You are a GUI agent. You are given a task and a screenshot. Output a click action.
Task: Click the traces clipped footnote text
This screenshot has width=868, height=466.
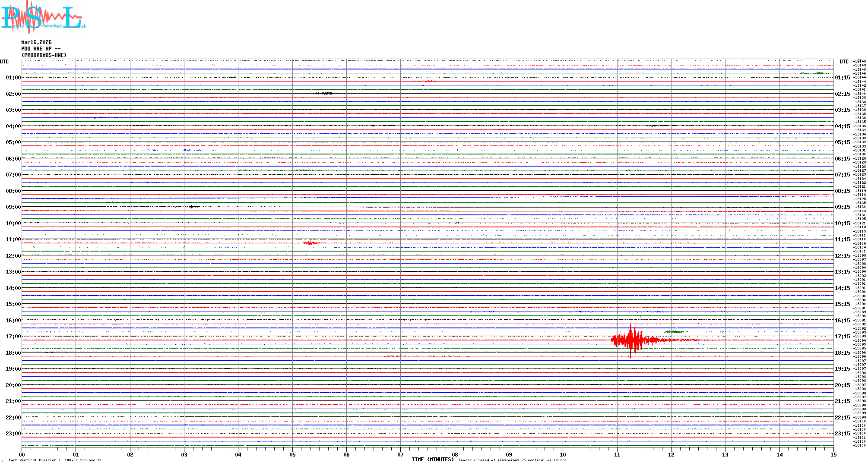512,460
